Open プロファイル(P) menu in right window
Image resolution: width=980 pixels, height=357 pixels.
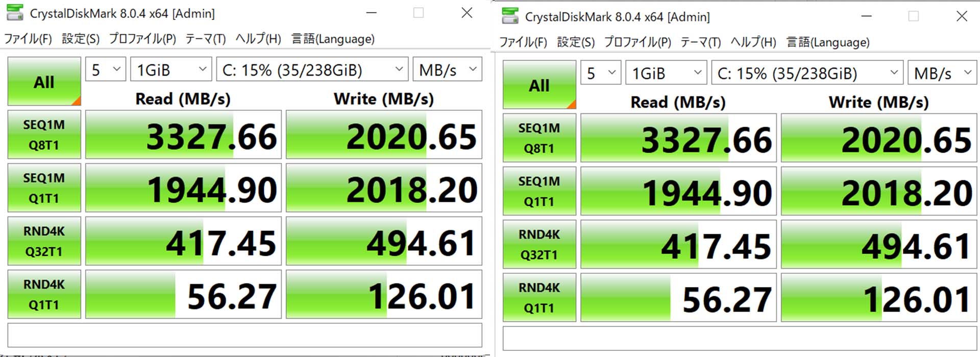(638, 42)
